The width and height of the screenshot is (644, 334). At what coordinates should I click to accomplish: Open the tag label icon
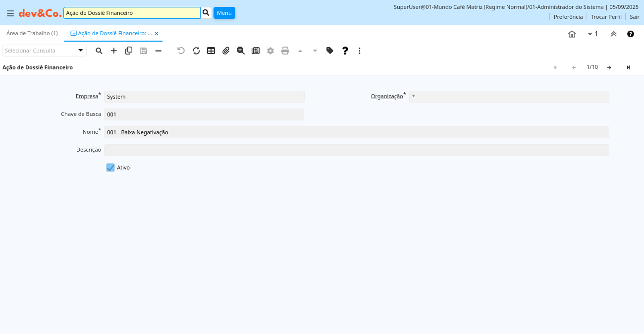(x=330, y=51)
